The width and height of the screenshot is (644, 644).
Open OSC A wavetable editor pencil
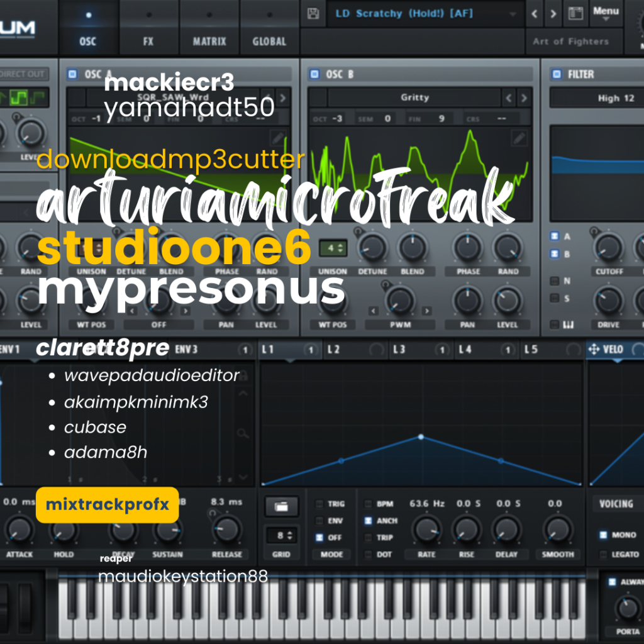pyautogui.click(x=278, y=138)
